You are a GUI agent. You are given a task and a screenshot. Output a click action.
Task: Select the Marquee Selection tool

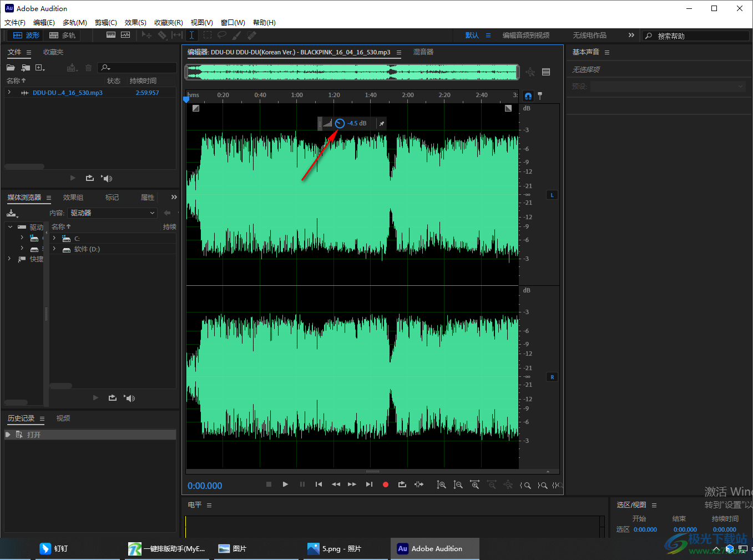(208, 35)
